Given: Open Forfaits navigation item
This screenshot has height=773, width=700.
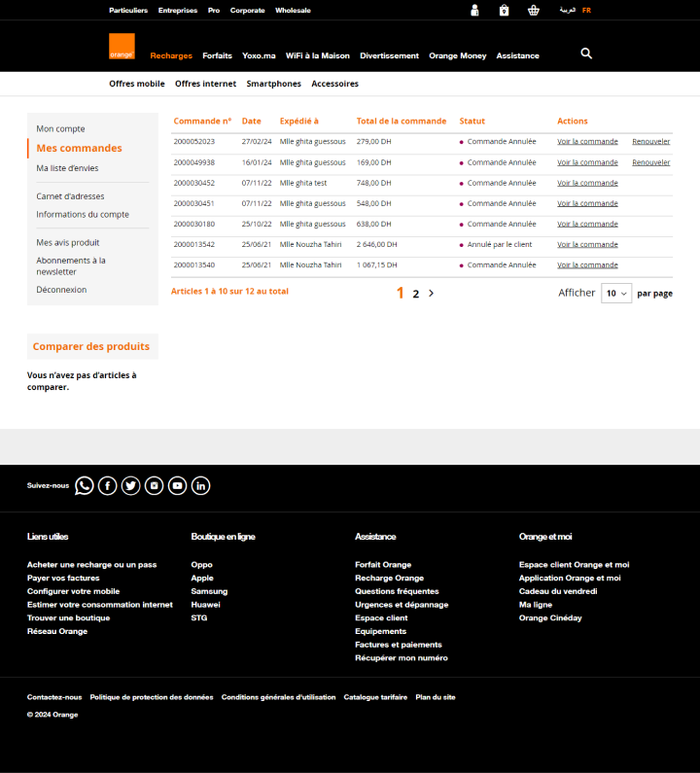Looking at the screenshot, I should [217, 55].
